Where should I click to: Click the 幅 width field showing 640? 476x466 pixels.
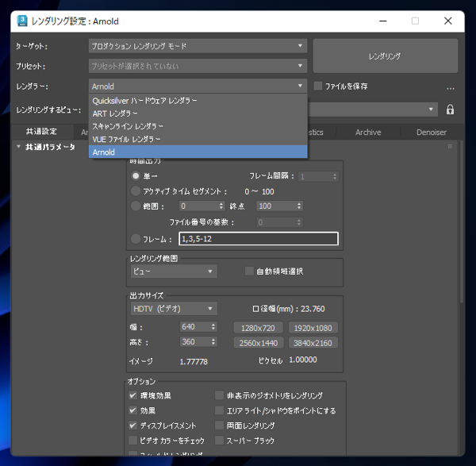pyautogui.click(x=194, y=327)
